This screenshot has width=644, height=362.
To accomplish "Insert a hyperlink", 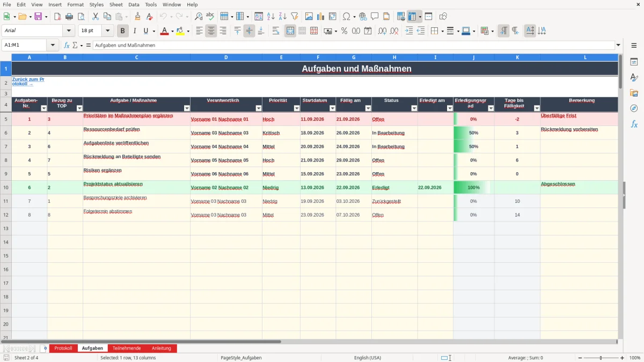I will click(x=363, y=17).
